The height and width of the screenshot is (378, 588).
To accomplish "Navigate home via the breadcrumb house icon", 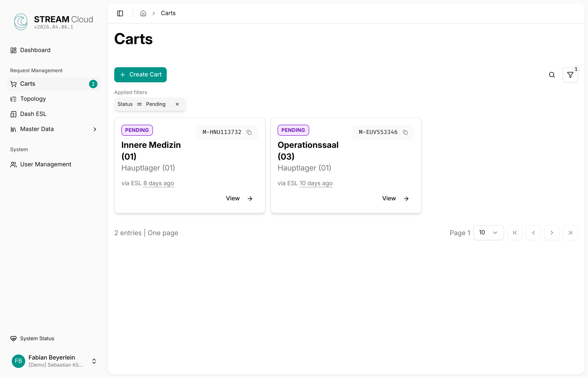I will click(x=143, y=13).
